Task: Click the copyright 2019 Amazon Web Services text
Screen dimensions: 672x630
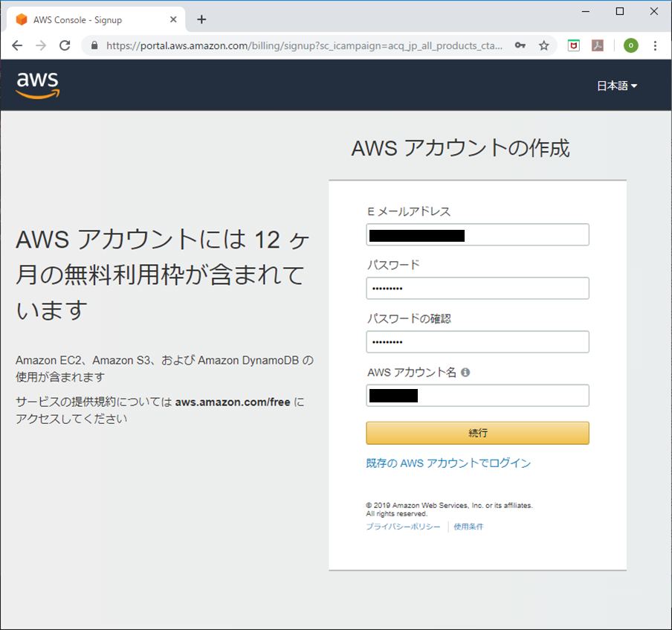Action: click(449, 510)
